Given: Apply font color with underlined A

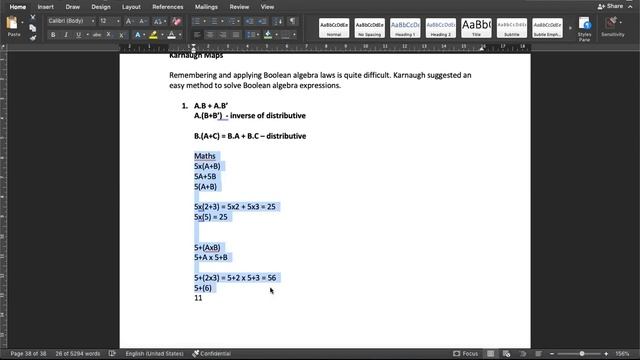Looking at the screenshot, I should coord(171,35).
